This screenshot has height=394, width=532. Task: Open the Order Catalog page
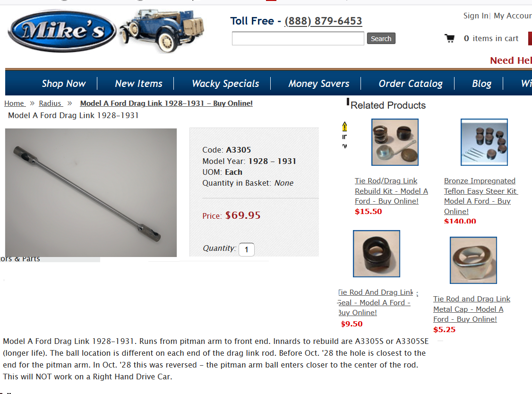[411, 84]
